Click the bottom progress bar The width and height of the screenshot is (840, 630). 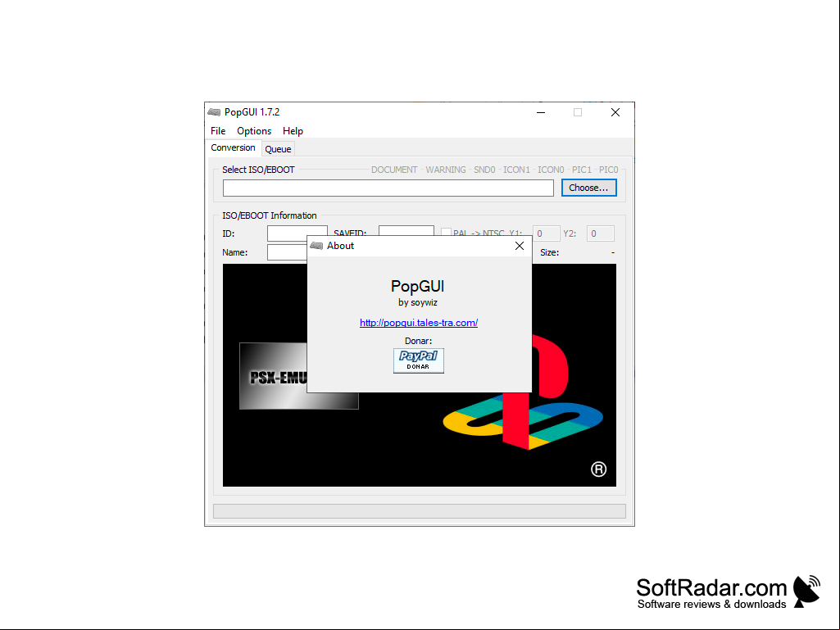420,511
